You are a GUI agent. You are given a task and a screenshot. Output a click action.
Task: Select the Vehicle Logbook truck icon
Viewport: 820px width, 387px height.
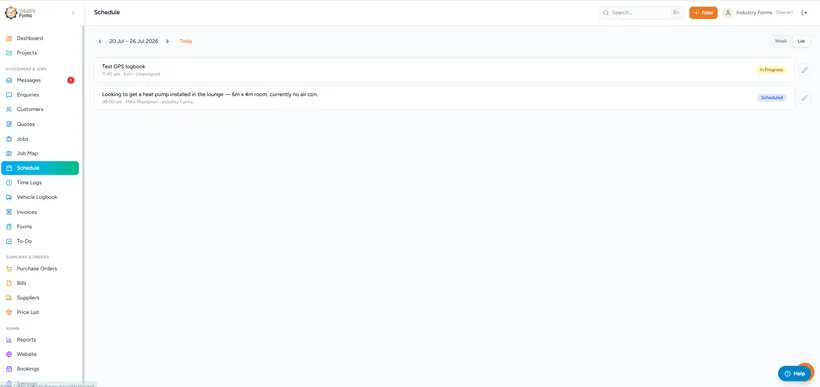[9, 198]
